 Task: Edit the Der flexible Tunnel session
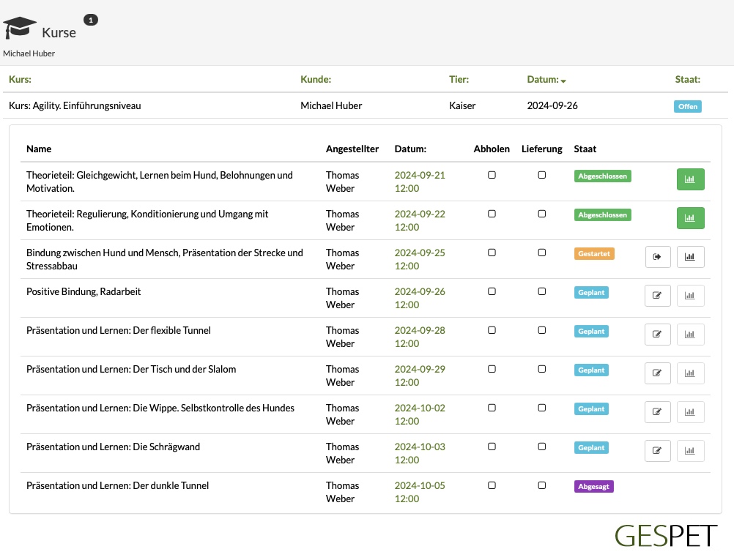(657, 335)
